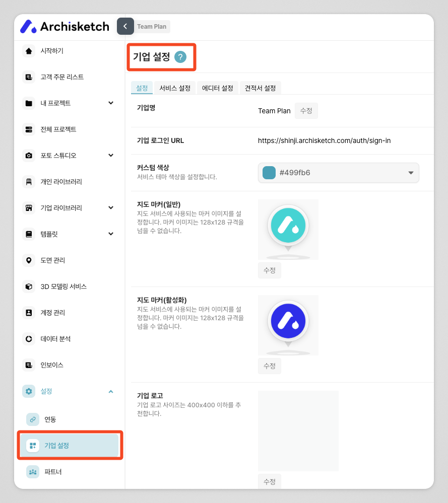Viewport: 448px width, 503px height.
Task: Switch to the 설정 tab
Action: (x=142, y=88)
